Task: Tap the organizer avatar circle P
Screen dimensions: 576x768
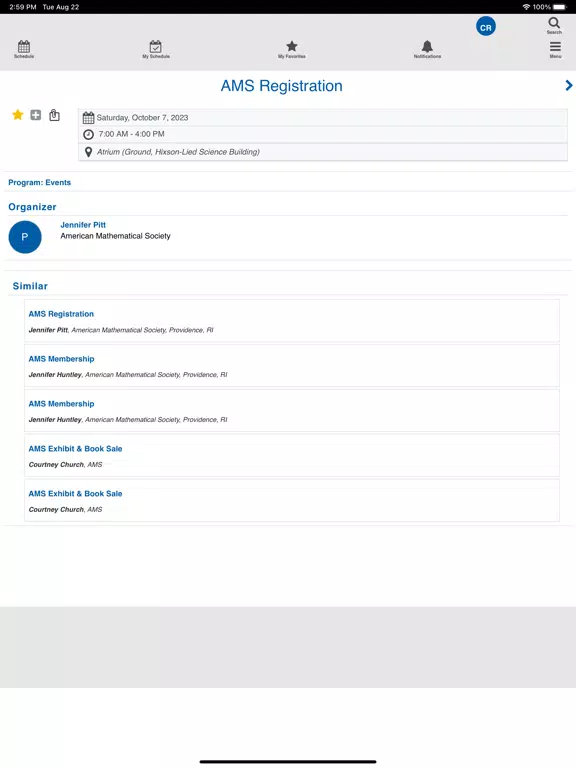Action: (x=25, y=237)
